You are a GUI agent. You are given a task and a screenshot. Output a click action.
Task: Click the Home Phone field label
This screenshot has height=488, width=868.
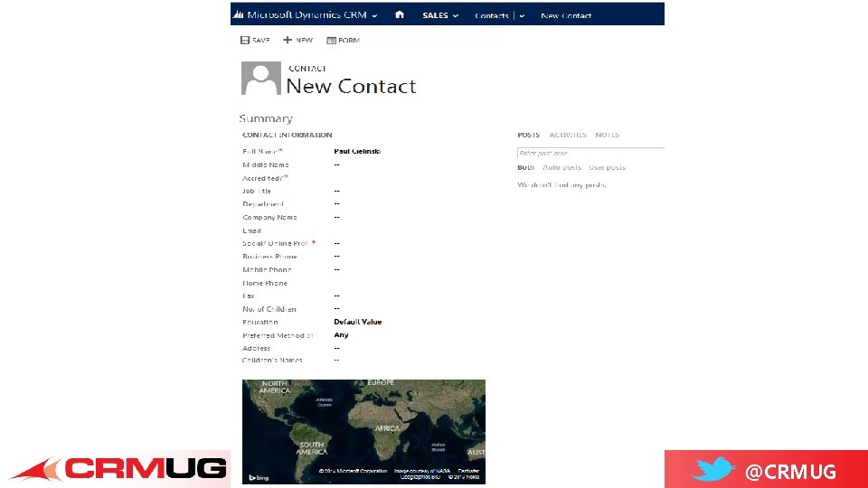pos(265,283)
